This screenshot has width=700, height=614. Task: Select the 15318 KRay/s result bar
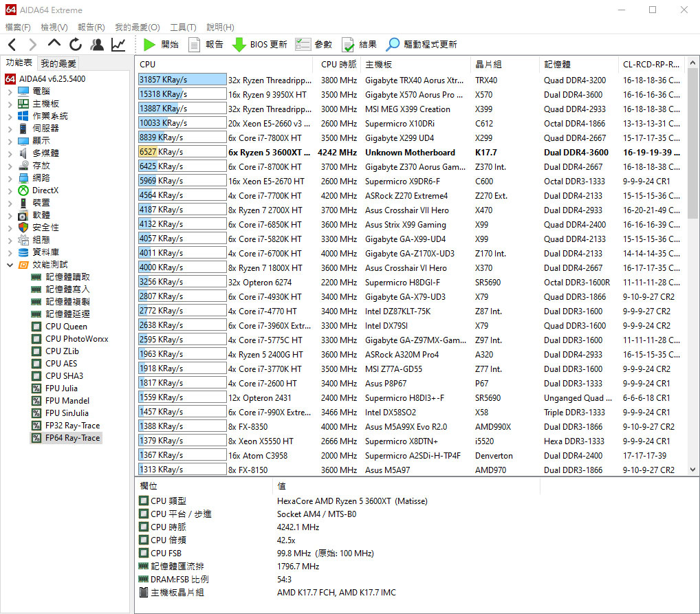pyautogui.click(x=182, y=94)
